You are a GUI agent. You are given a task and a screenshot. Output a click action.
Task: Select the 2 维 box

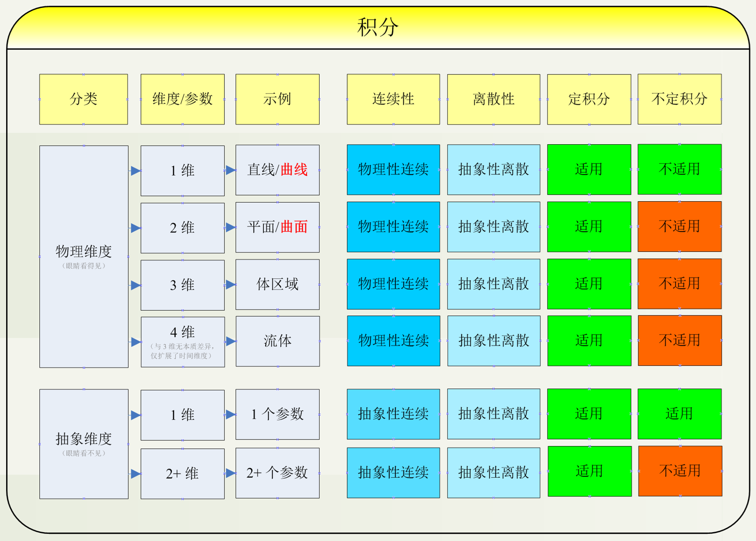pos(182,228)
